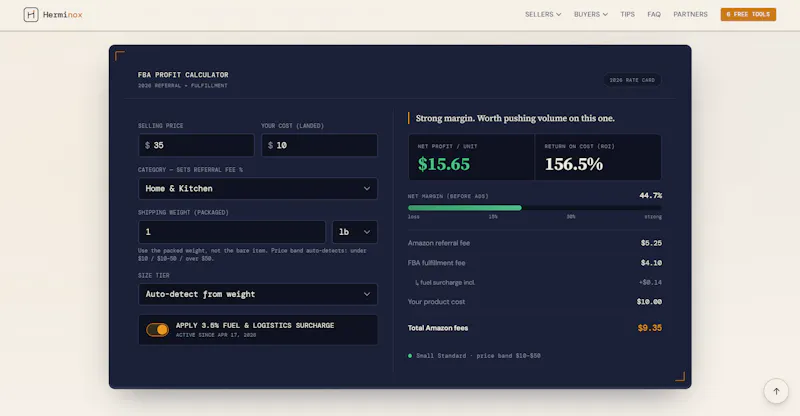This screenshot has height=416, width=800.
Task: Open the Buyers menu
Action: [x=591, y=14]
